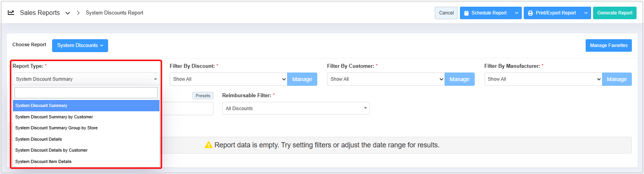Open the Filter By Discount dropdown

228,79
